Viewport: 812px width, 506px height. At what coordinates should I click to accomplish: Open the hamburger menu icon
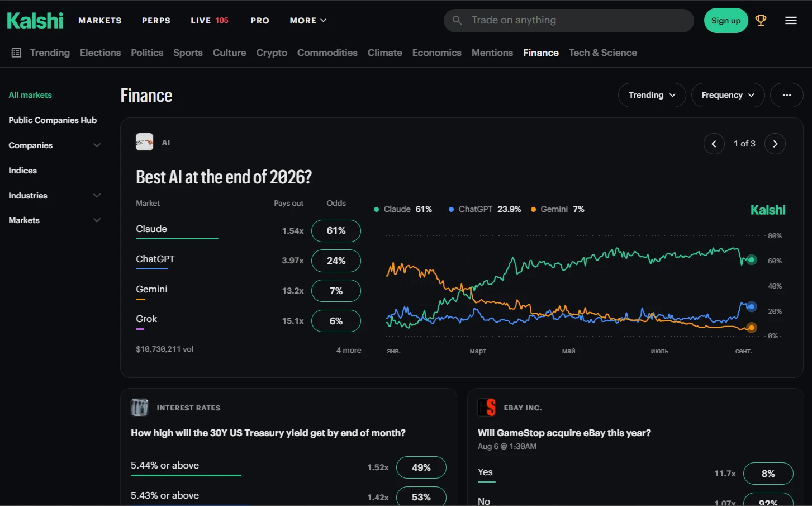[x=791, y=21]
